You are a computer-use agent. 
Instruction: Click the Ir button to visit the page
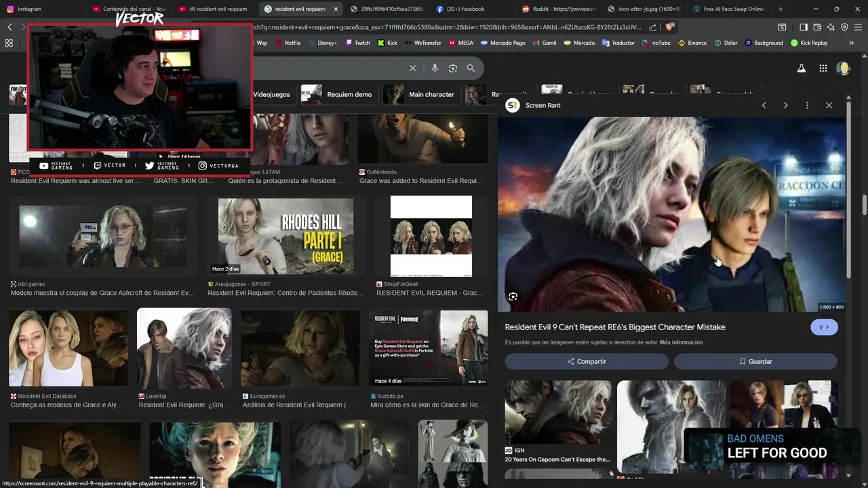(824, 327)
